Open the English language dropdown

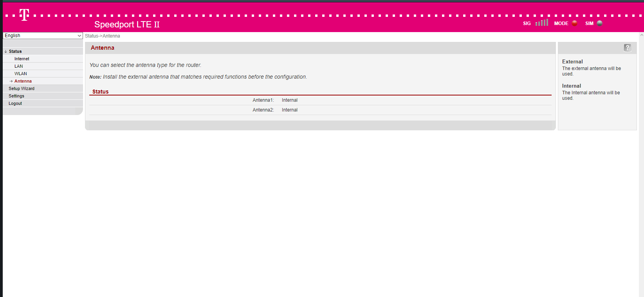click(43, 36)
